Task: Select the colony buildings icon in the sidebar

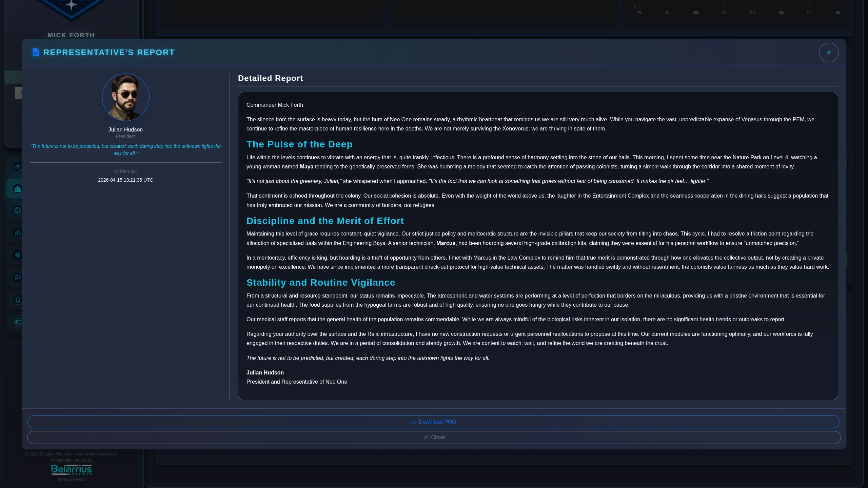Action: tap(18, 188)
